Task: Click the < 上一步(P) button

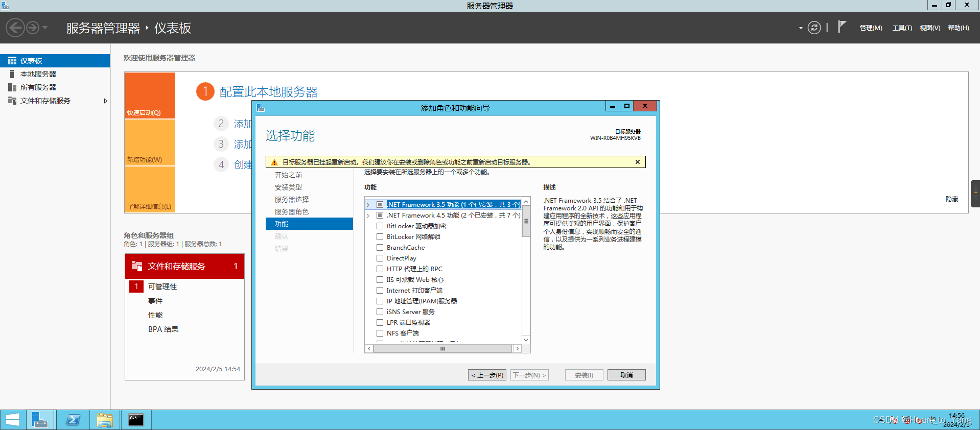Action: [x=487, y=375]
